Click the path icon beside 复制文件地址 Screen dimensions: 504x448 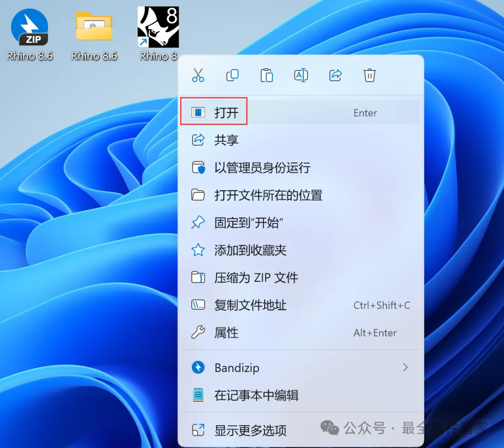click(198, 305)
